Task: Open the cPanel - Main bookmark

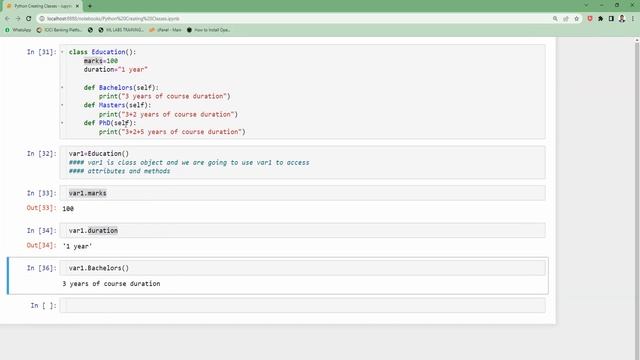Action: click(x=165, y=30)
